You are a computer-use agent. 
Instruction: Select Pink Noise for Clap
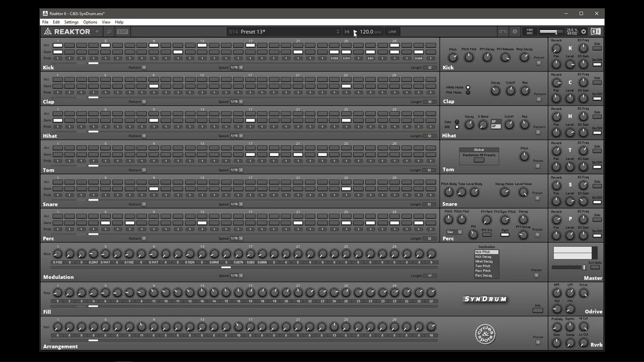[x=468, y=93]
